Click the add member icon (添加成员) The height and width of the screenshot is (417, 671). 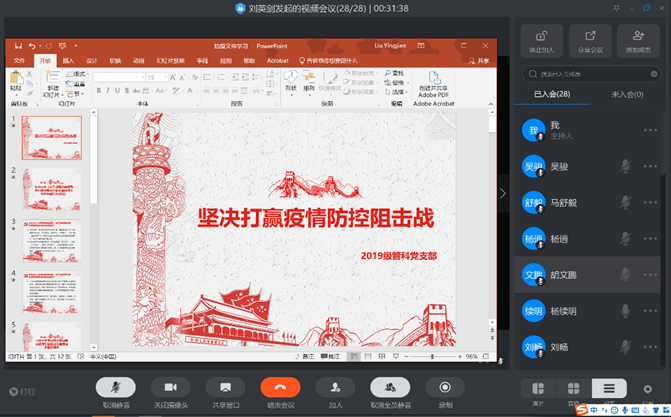click(x=638, y=39)
